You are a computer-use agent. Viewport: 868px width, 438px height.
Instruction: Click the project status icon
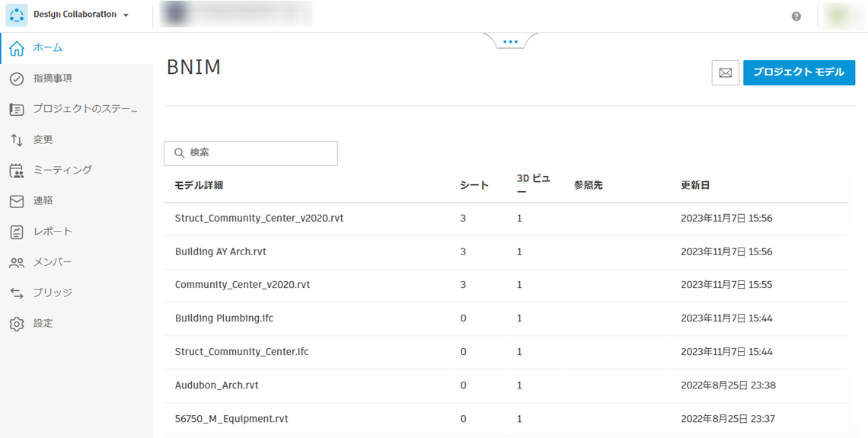click(x=17, y=110)
